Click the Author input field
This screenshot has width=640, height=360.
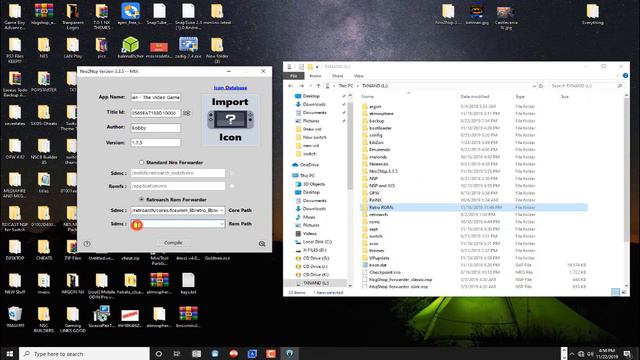tap(156, 128)
